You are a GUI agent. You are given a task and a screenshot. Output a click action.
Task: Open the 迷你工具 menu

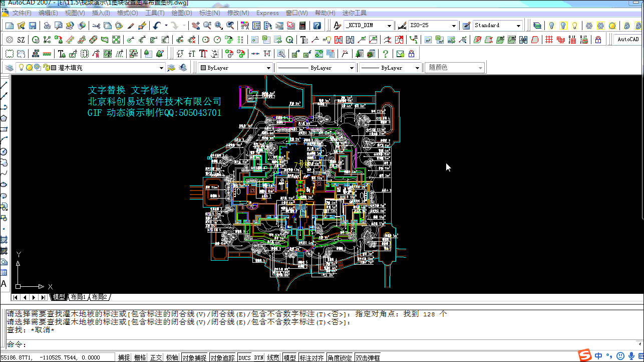point(354,13)
